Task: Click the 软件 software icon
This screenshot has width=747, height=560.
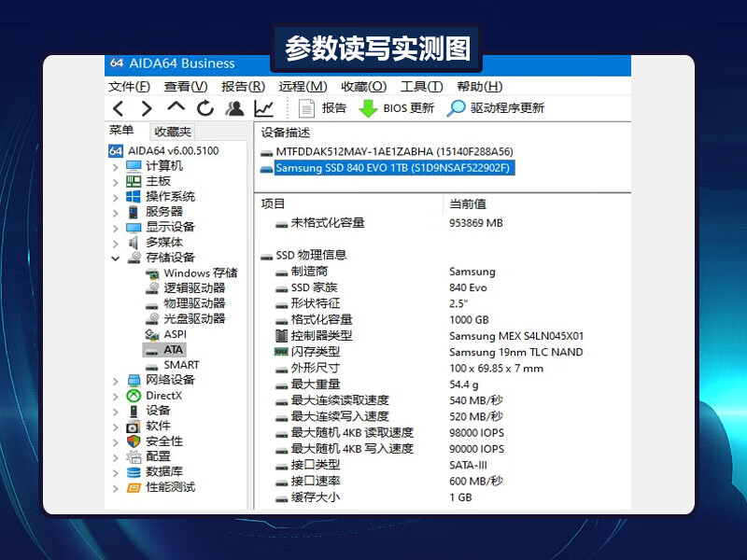Action: click(x=134, y=427)
